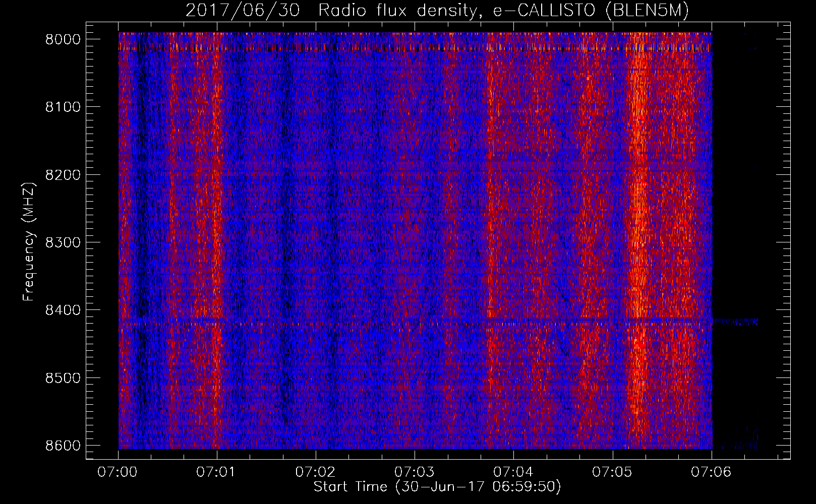The image size is (816, 504).
Task: Click the 07:05 time tick label
Action: point(612,472)
